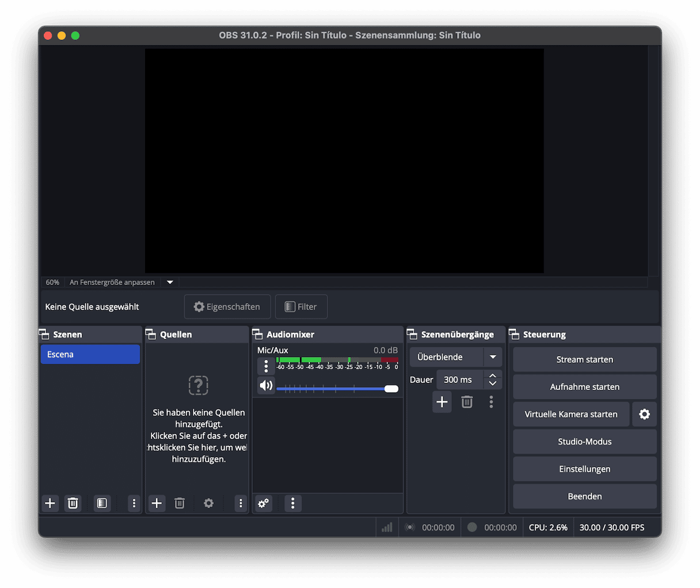Image resolution: width=700 pixels, height=588 pixels.
Task: Open advanced audio properties gears icon
Action: [x=264, y=503]
